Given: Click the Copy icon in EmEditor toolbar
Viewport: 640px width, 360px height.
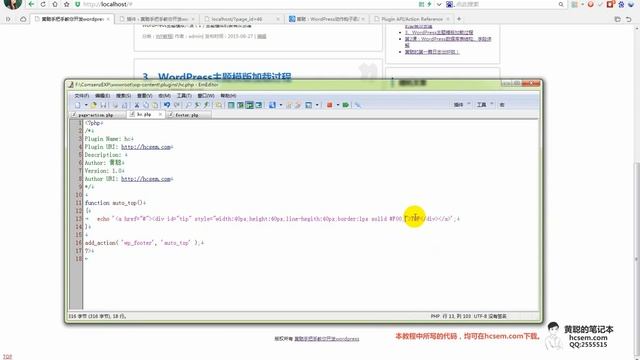Looking at the screenshot, I should pyautogui.click(x=146, y=105).
